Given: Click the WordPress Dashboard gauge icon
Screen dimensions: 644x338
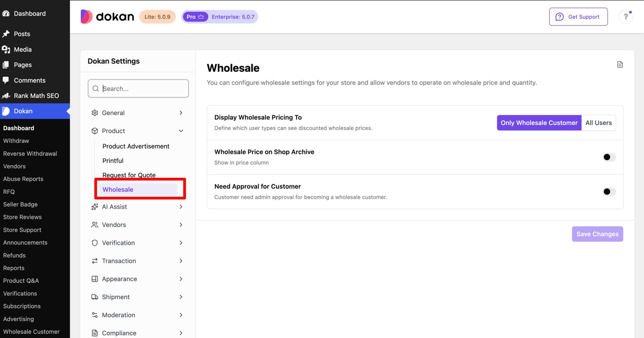Looking at the screenshot, I should [6, 14].
